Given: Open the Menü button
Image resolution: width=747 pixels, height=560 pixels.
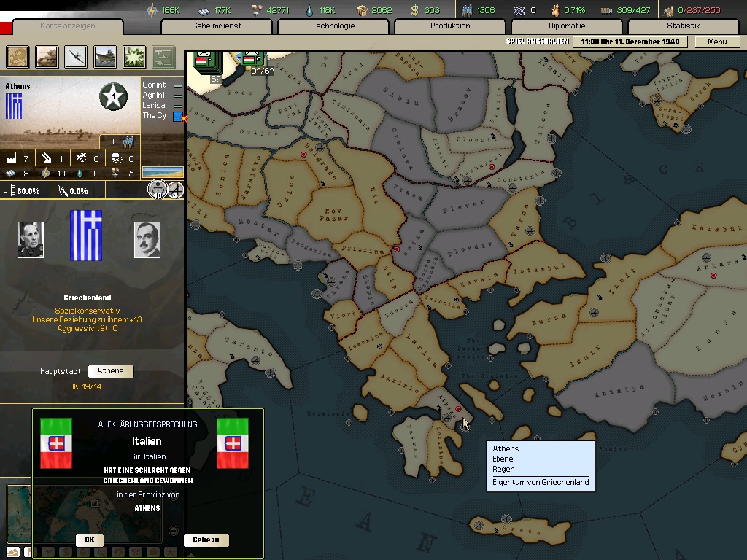Looking at the screenshot, I should [717, 42].
